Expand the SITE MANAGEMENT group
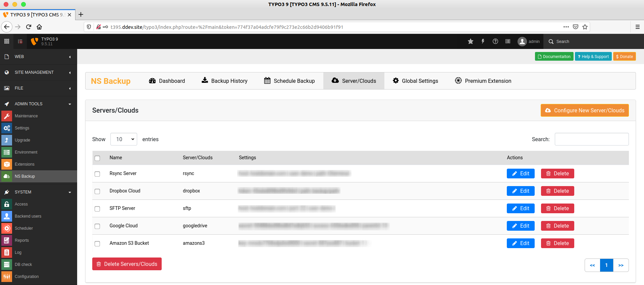The height and width of the screenshot is (285, 644). 39,72
